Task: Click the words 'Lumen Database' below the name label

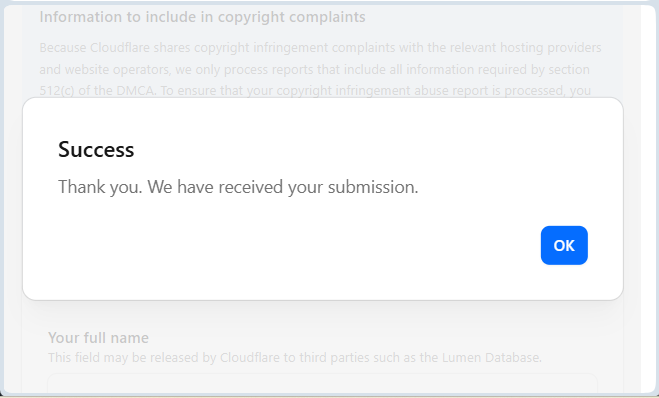Action: (x=492, y=358)
